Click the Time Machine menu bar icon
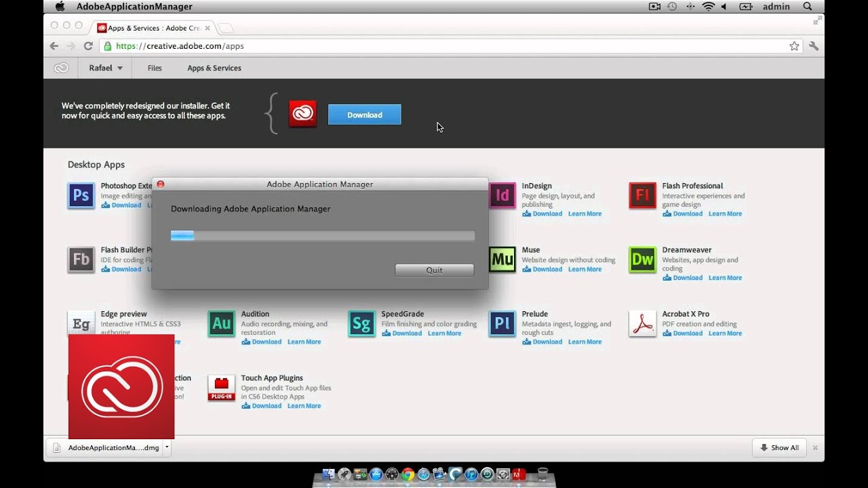Image resolution: width=868 pixels, height=488 pixels. coord(672,7)
